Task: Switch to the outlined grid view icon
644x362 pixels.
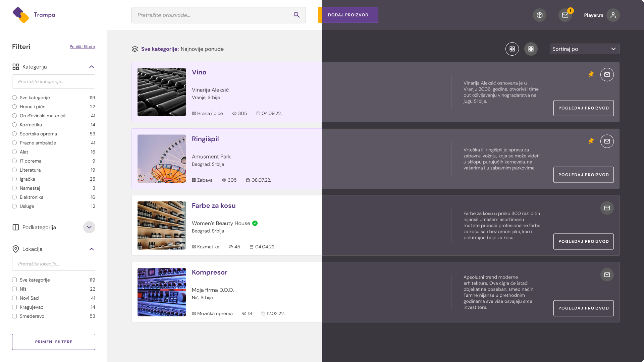Action: coord(512,49)
